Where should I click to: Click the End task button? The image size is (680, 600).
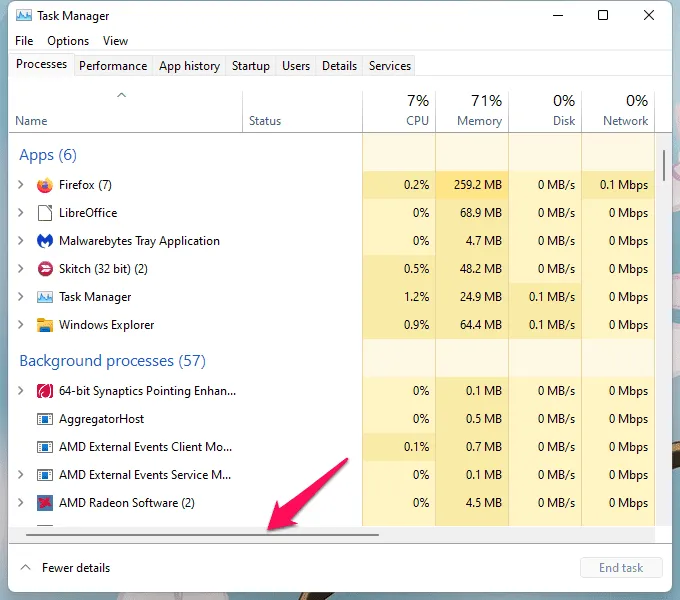coord(621,567)
